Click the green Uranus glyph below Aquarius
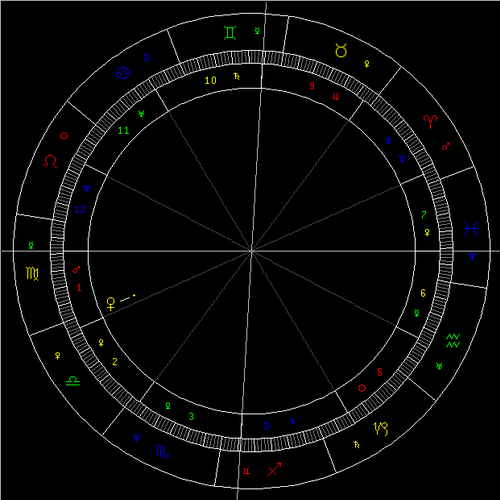 (439, 366)
